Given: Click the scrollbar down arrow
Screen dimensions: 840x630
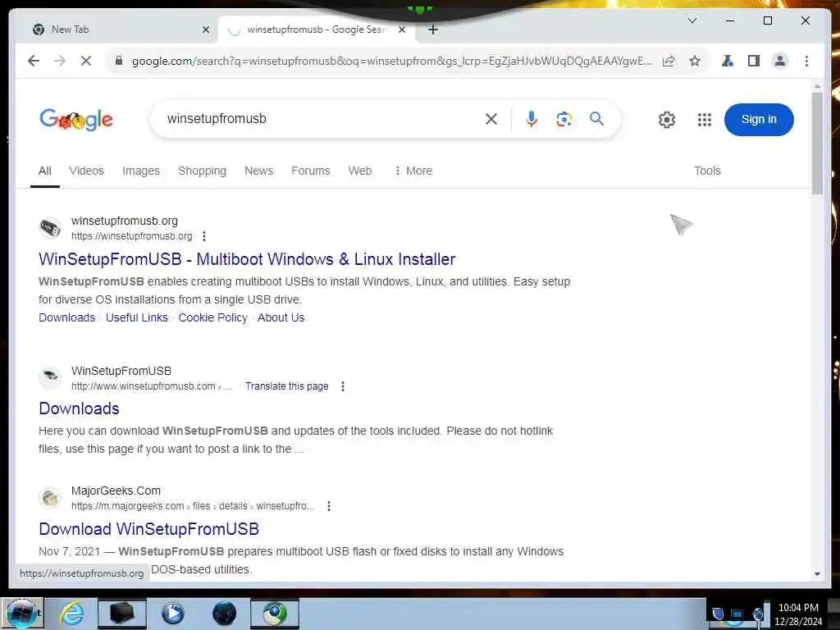Looking at the screenshot, I should point(817,573).
